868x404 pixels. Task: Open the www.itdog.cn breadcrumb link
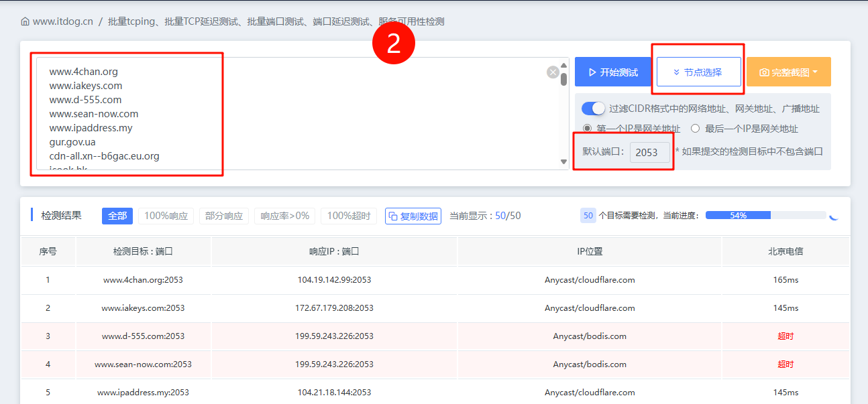(63, 21)
